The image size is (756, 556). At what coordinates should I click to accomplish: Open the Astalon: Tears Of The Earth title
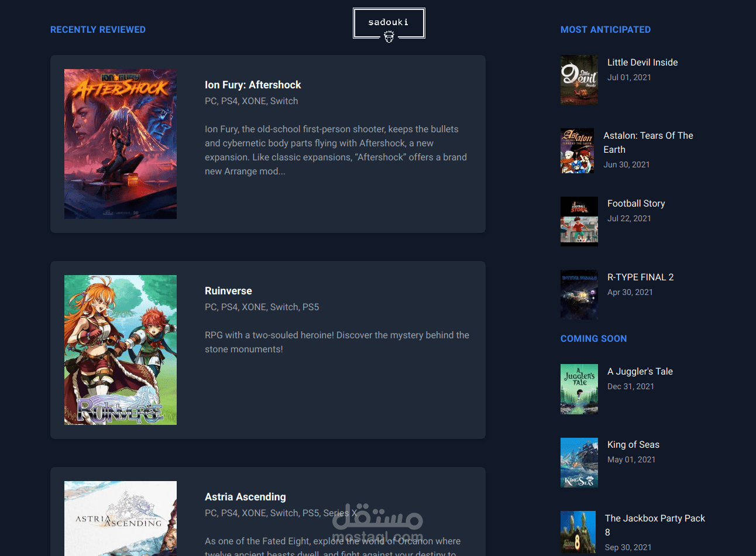click(x=648, y=142)
